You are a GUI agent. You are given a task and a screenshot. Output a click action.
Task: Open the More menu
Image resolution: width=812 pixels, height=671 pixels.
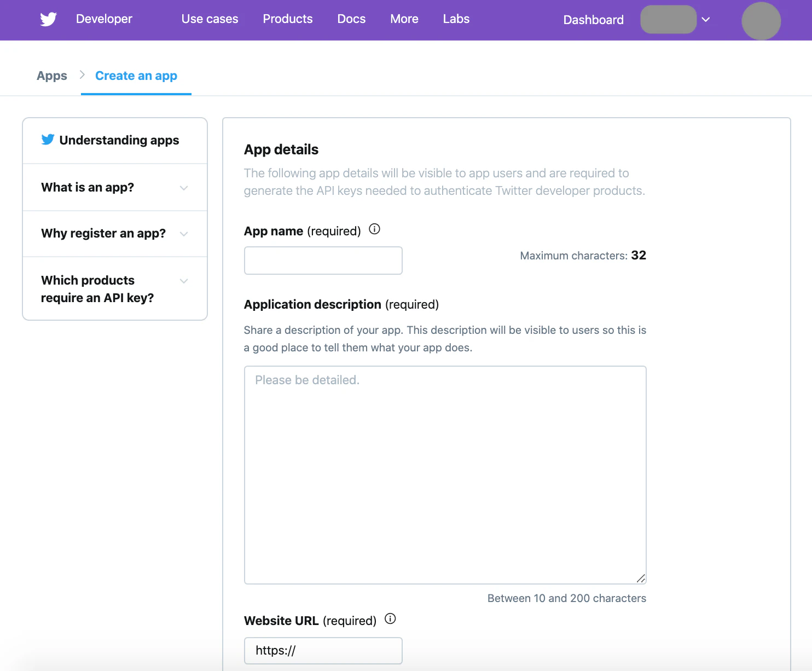pyautogui.click(x=404, y=19)
